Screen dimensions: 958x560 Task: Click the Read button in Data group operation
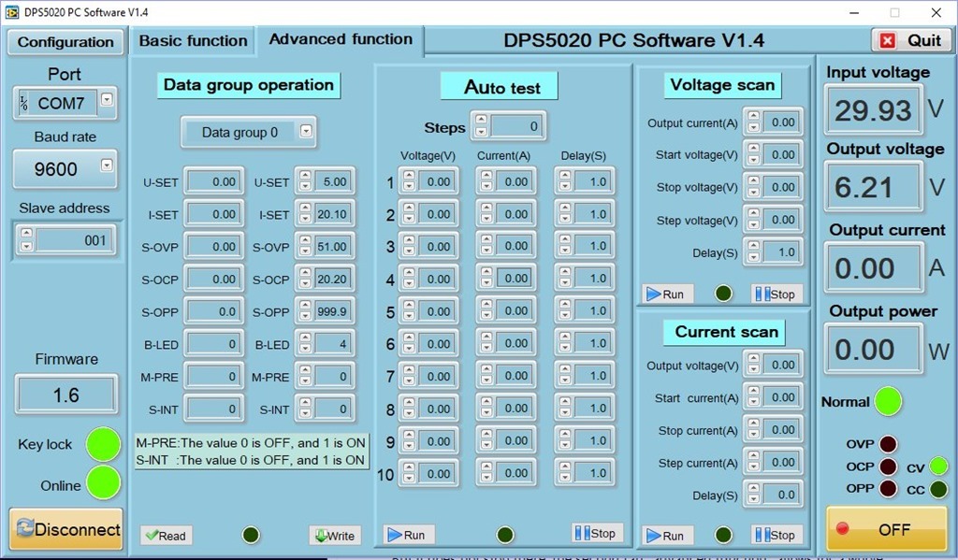pyautogui.click(x=165, y=536)
